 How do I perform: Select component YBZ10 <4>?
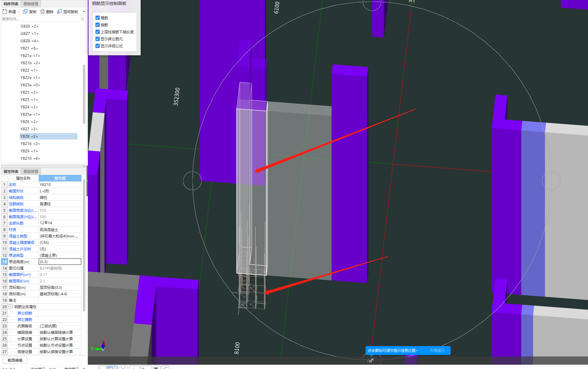point(30,158)
